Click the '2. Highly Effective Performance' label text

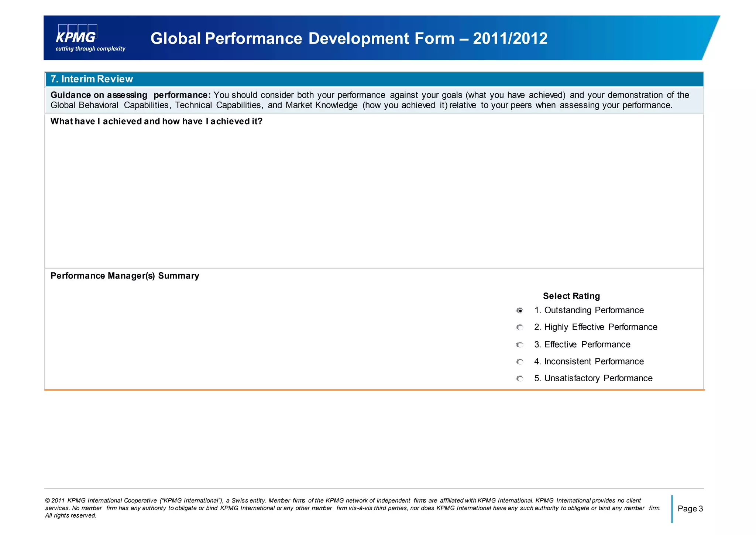point(595,327)
